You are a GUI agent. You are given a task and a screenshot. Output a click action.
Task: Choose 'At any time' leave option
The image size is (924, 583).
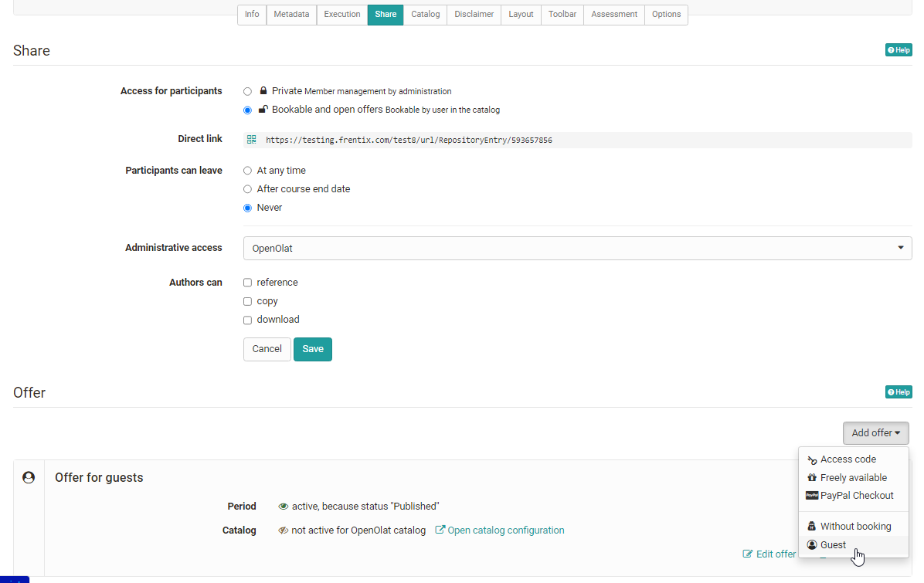pyautogui.click(x=247, y=171)
